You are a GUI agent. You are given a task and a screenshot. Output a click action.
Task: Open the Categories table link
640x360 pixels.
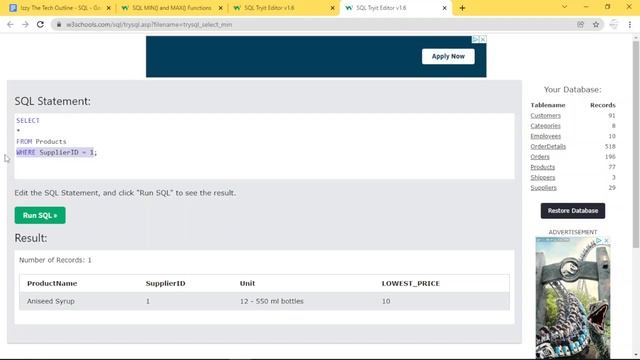545,126
